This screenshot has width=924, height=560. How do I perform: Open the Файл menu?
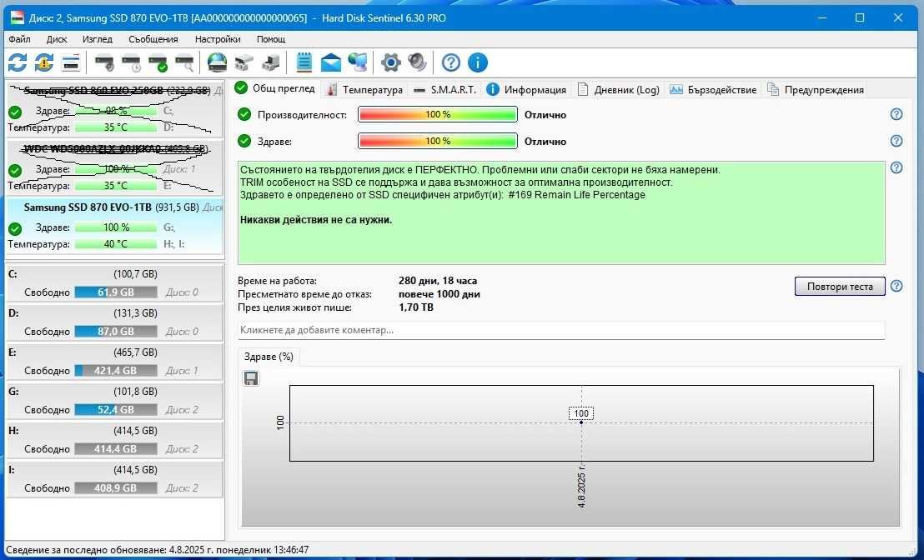(19, 39)
